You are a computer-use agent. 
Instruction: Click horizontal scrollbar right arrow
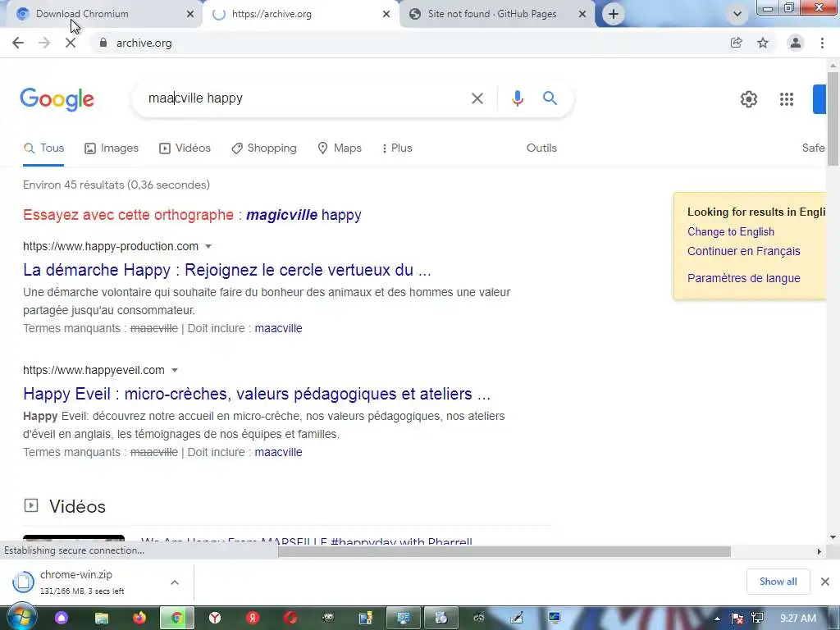tap(819, 552)
